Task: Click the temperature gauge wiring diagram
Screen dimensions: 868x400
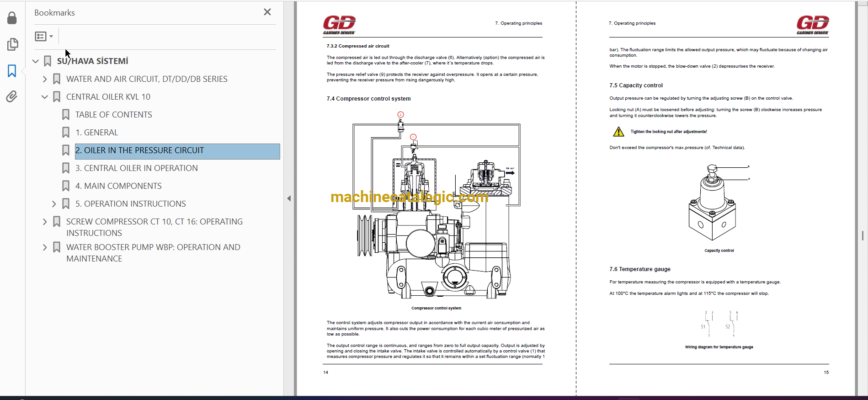Action: click(719, 324)
